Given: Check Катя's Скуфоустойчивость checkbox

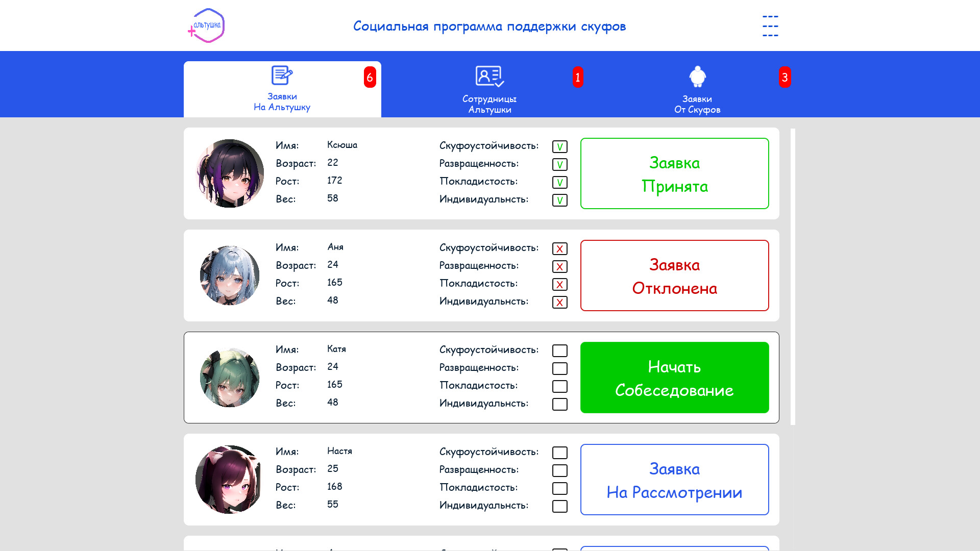Looking at the screenshot, I should pos(559,351).
